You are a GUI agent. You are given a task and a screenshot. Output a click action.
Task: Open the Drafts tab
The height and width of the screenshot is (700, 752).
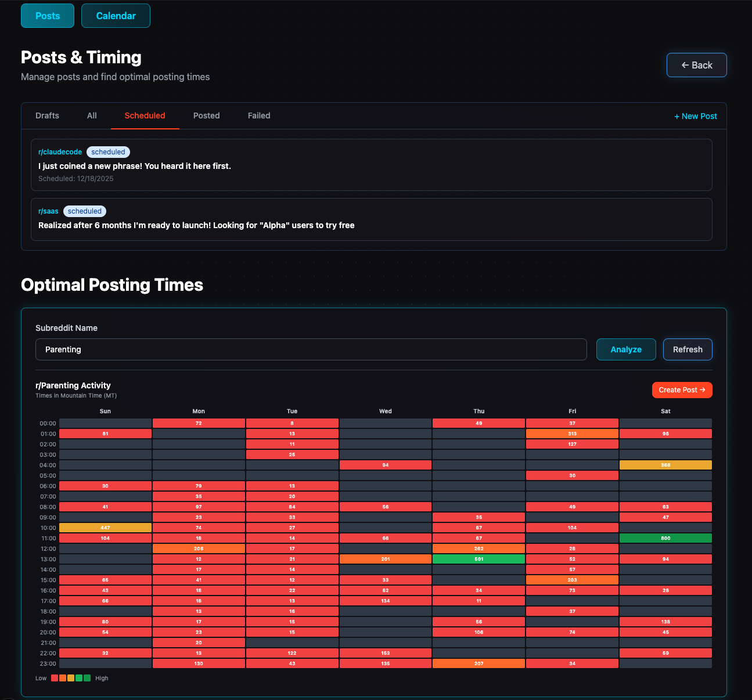point(47,116)
